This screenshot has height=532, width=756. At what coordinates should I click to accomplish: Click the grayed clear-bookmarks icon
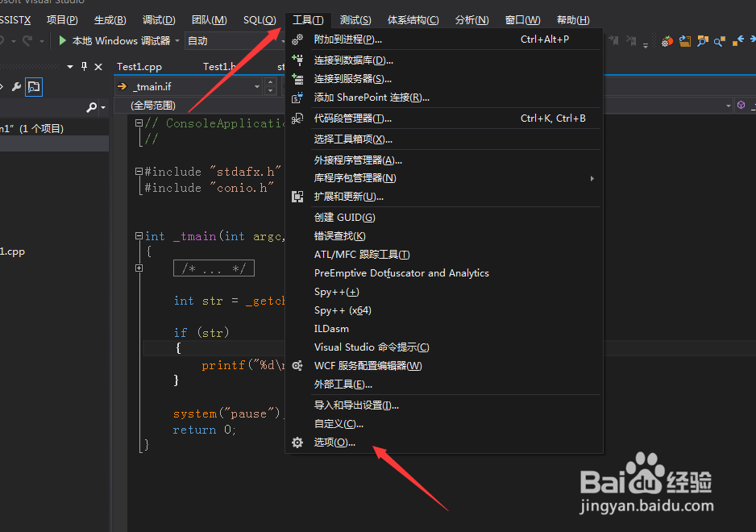(x=630, y=40)
